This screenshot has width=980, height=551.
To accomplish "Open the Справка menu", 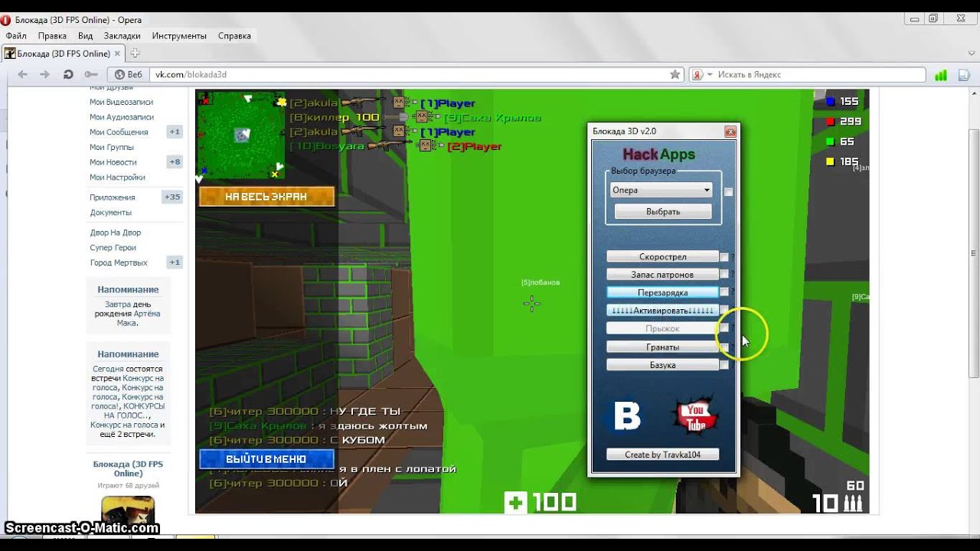I will point(234,36).
